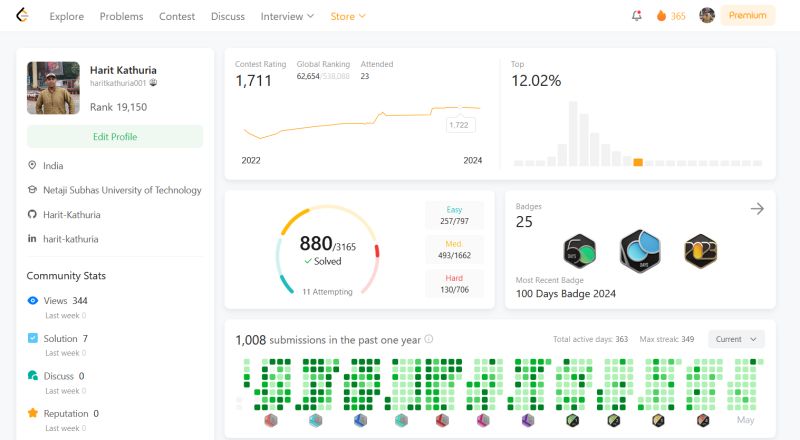Click the purple monthly badge under the heatmap
The image size is (800, 440).
(528, 420)
